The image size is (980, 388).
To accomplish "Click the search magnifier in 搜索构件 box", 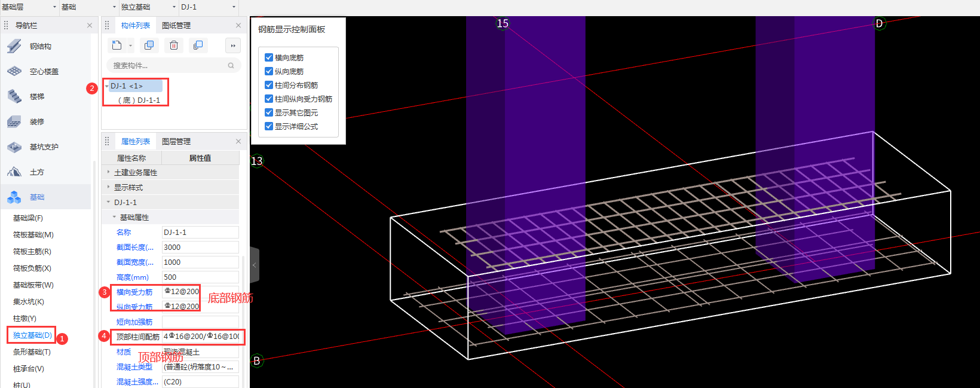I will (x=231, y=65).
